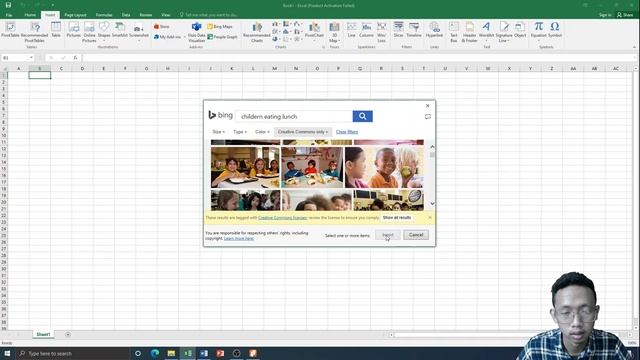The width and height of the screenshot is (640, 360).
Task: Open My Add-ins dropdown
Action: [169, 37]
